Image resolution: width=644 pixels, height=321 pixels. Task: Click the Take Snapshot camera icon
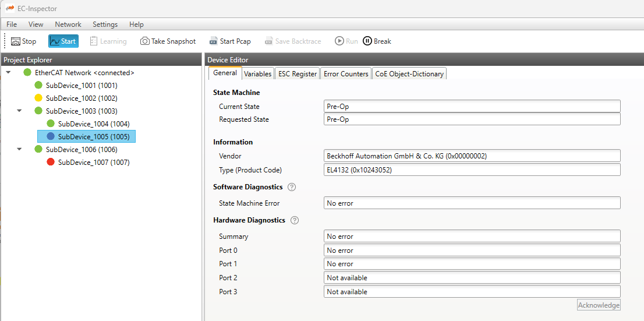click(144, 41)
